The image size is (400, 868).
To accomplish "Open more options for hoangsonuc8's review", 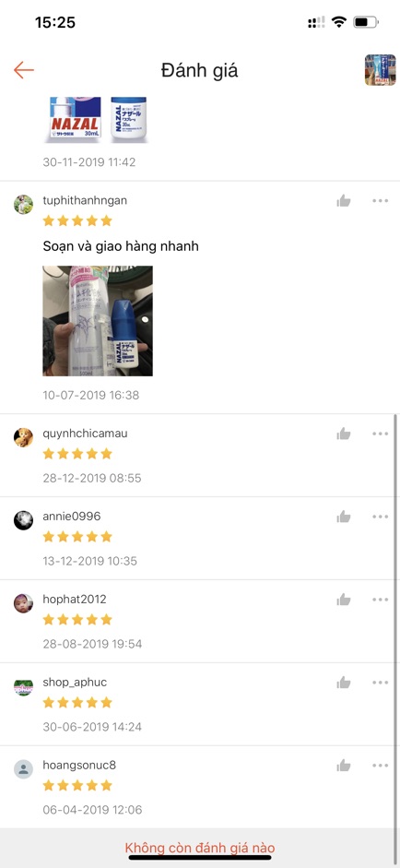I will point(380,766).
